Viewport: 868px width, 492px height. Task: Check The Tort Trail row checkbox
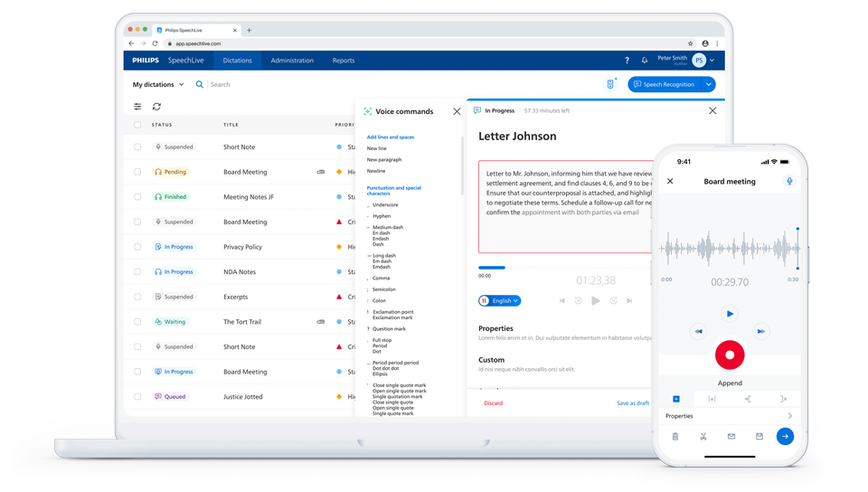pos(137,322)
